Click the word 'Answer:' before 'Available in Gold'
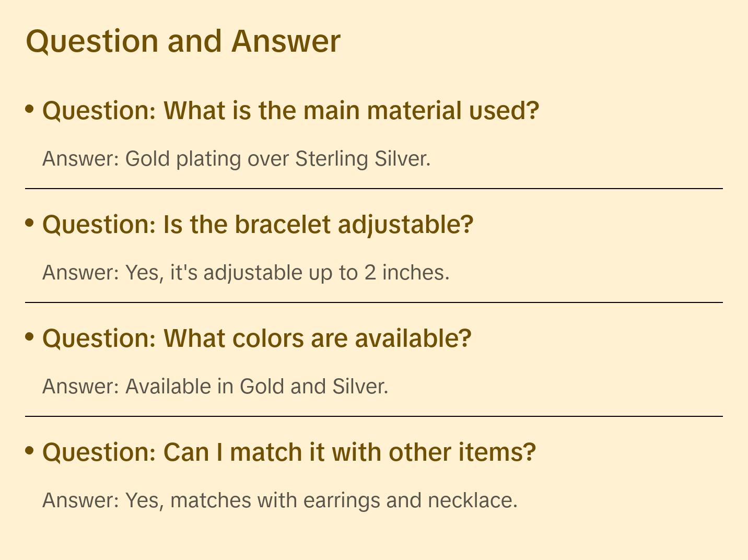 (81, 387)
